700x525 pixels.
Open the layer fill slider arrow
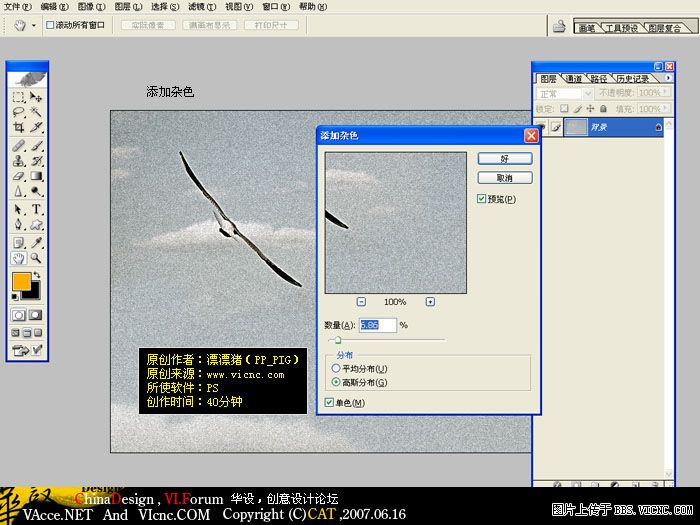[x=666, y=108]
